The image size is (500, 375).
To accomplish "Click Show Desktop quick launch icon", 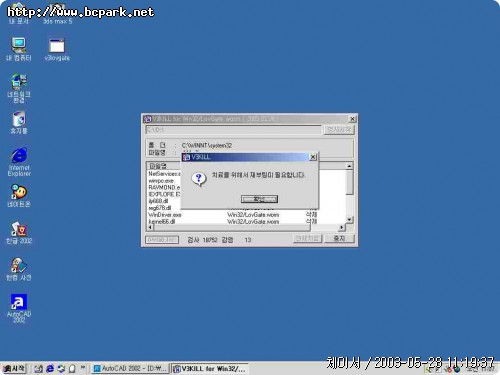I will coord(38,368).
